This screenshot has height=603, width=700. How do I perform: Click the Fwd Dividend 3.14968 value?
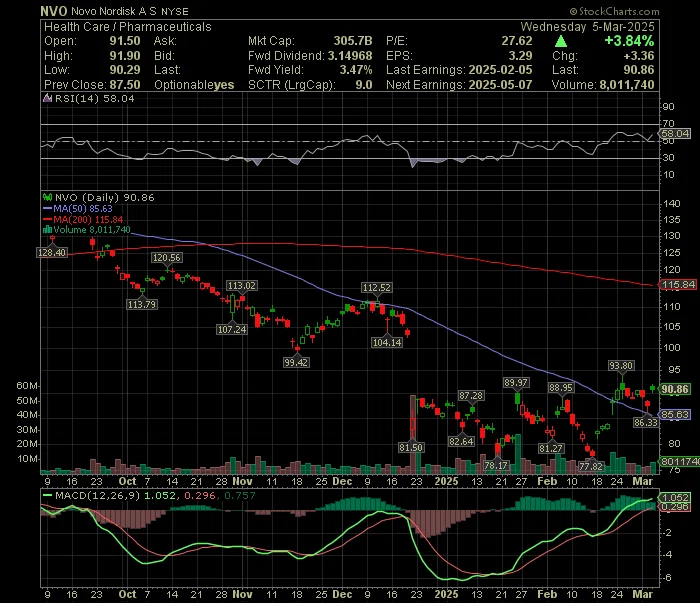click(x=350, y=56)
